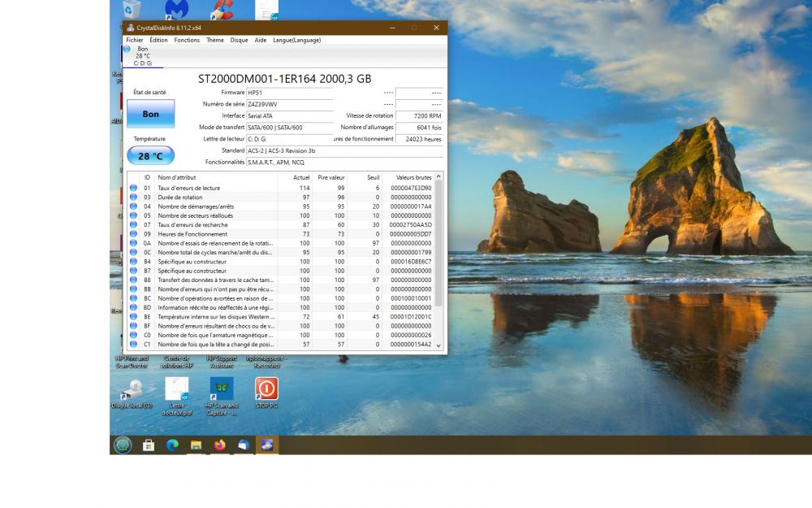The width and height of the screenshot is (812, 508).
Task: Select the STOP PC desktop shortcut
Action: (266, 393)
